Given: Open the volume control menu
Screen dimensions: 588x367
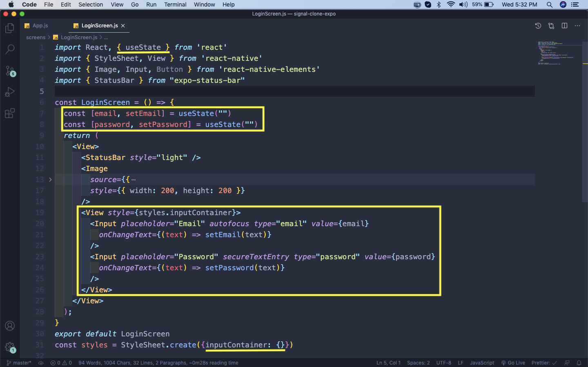Looking at the screenshot, I should 463,4.
